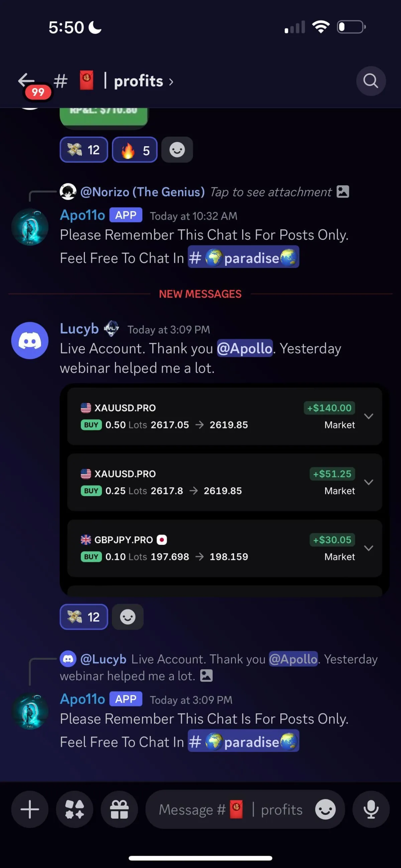Toggle money emoji reaction on Lucyb's post
The height and width of the screenshot is (868, 401).
[x=84, y=617]
